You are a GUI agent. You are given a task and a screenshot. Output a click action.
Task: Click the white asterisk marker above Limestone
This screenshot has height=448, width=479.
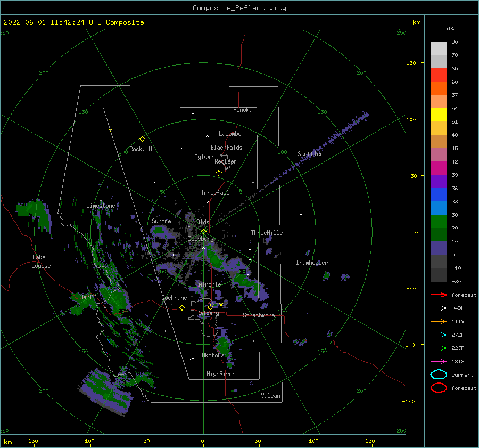pyautogui.click(x=101, y=201)
